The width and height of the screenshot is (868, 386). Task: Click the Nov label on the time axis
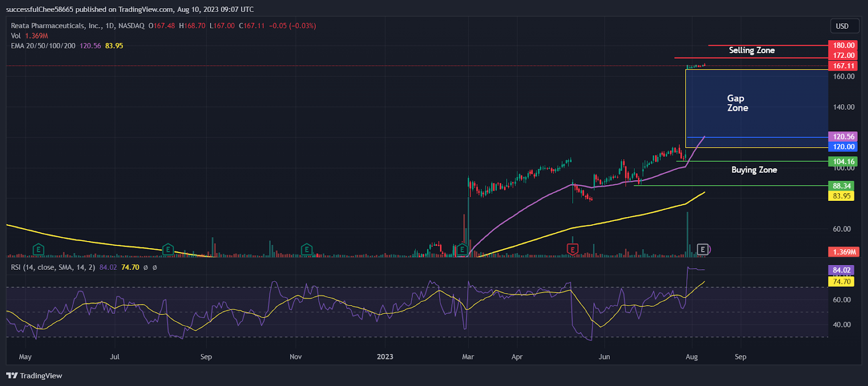(x=296, y=357)
